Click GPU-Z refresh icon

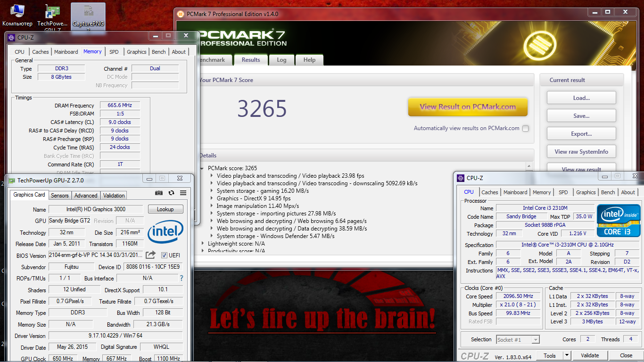[171, 193]
